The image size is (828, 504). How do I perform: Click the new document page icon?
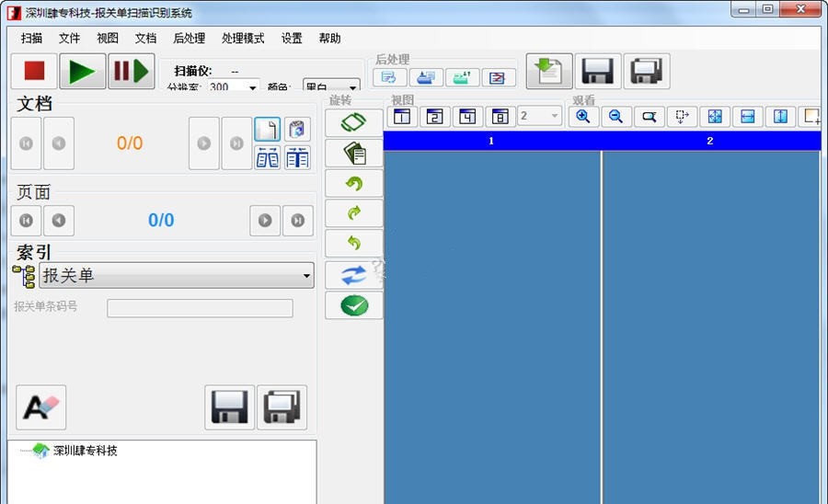(x=267, y=130)
